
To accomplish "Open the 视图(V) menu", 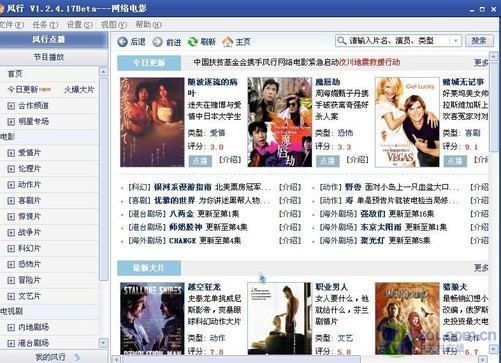I will [114, 25].
